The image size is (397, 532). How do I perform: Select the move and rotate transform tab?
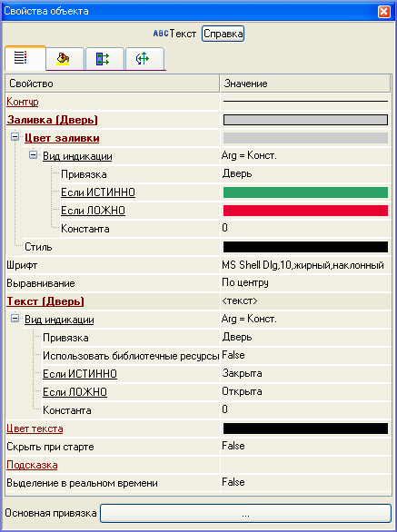(144, 59)
